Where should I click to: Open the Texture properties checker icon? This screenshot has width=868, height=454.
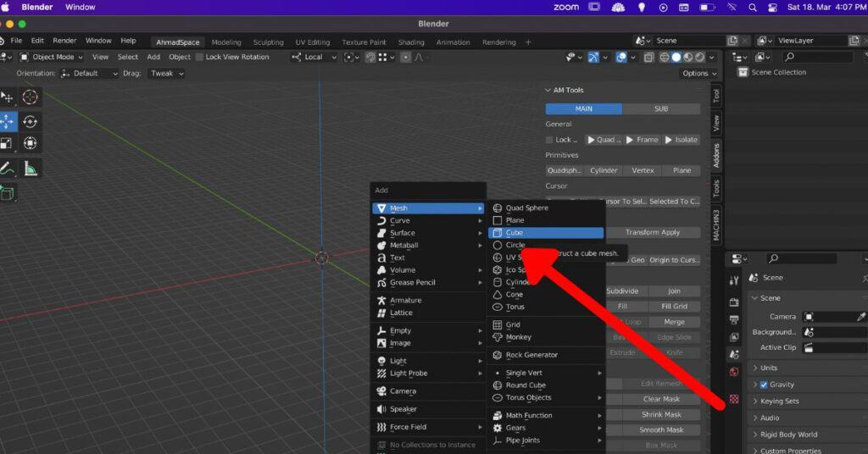pyautogui.click(x=734, y=399)
